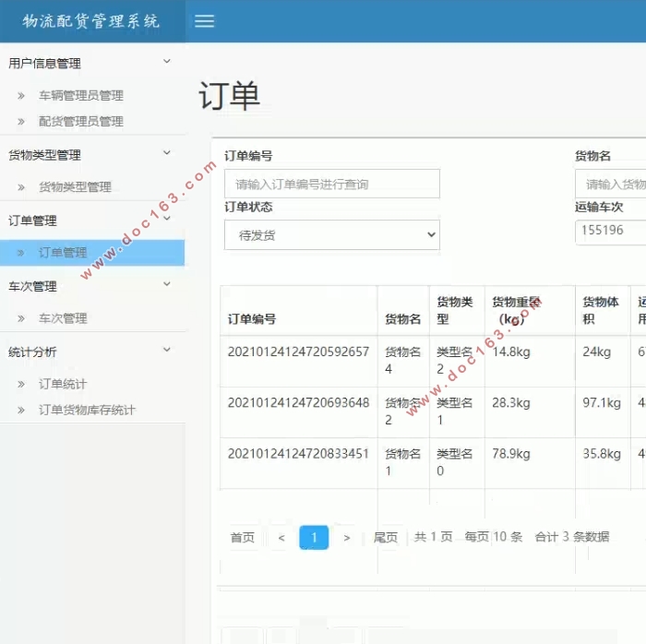Open 车次管理 submenu item
The image size is (646, 644).
coord(63,318)
